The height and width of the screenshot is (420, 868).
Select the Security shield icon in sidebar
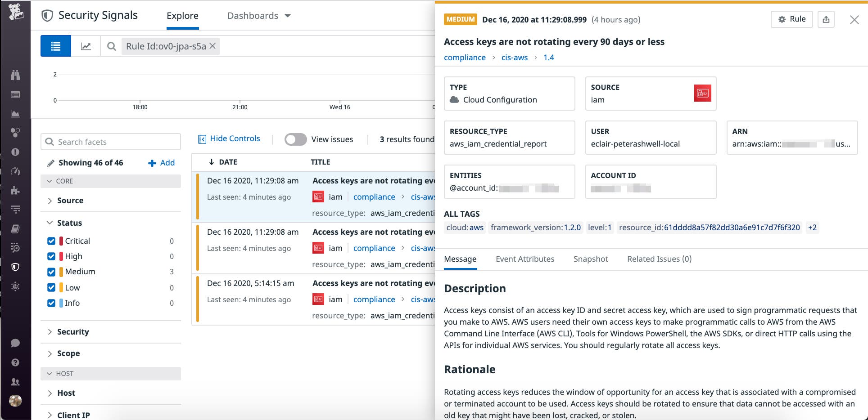click(x=15, y=267)
